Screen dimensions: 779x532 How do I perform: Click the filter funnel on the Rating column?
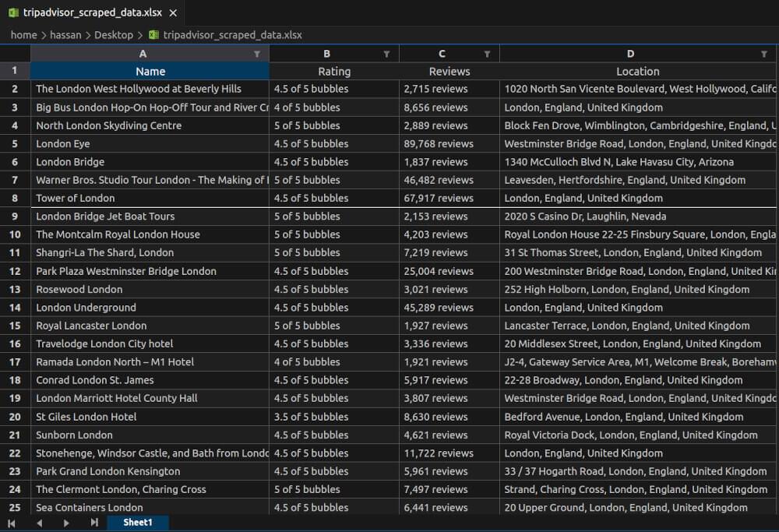(387, 54)
